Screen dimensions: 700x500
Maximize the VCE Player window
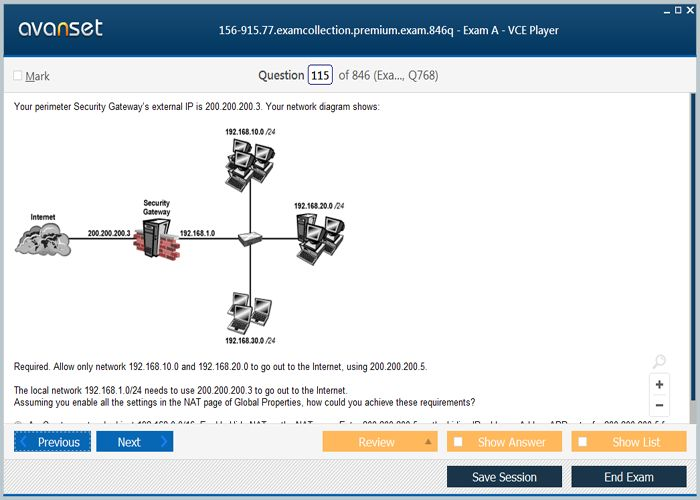click(x=677, y=9)
